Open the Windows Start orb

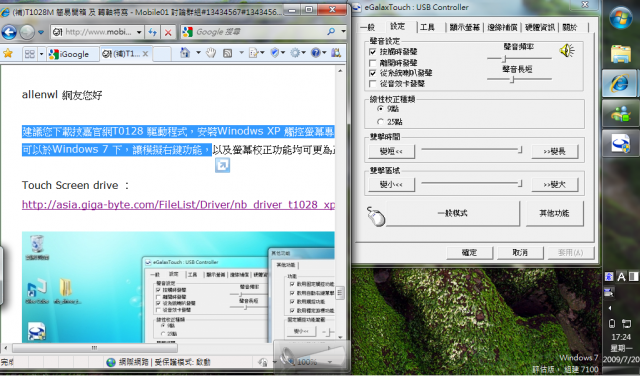point(620,18)
